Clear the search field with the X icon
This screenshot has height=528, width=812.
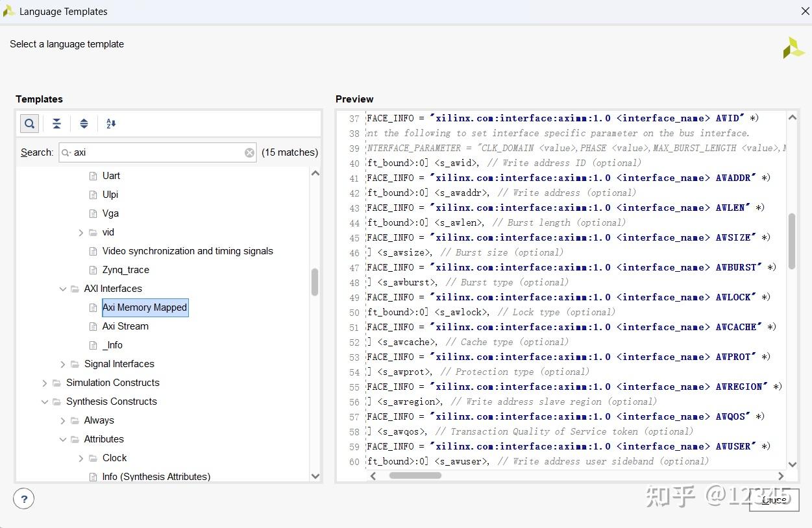tap(249, 152)
